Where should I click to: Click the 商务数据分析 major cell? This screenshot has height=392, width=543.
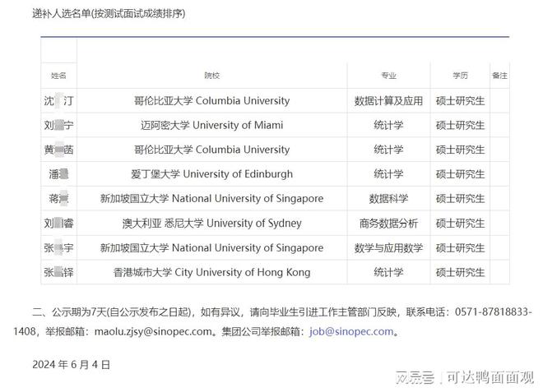tap(388, 224)
